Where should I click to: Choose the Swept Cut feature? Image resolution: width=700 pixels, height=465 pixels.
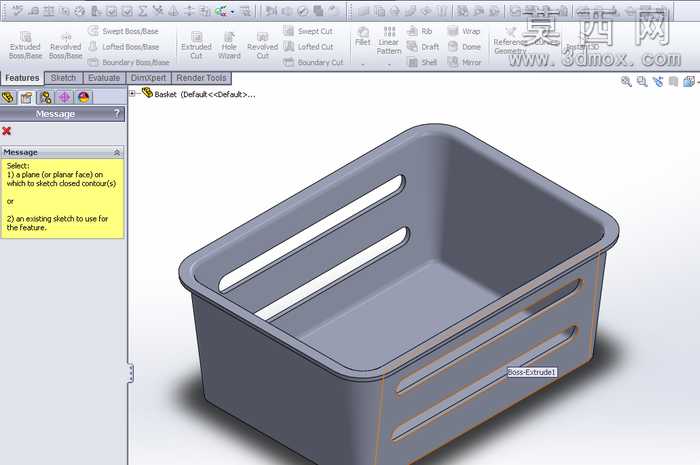point(308,31)
